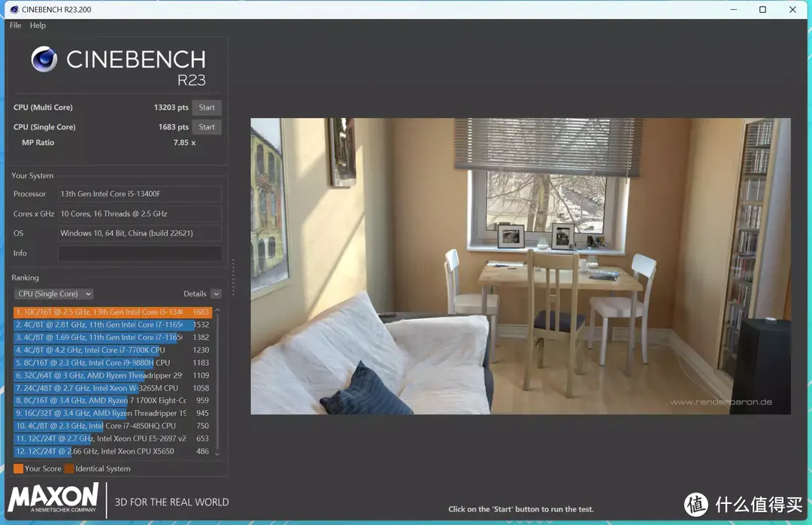Click the Cores x GHz field
The width and height of the screenshot is (812, 525).
pos(140,214)
